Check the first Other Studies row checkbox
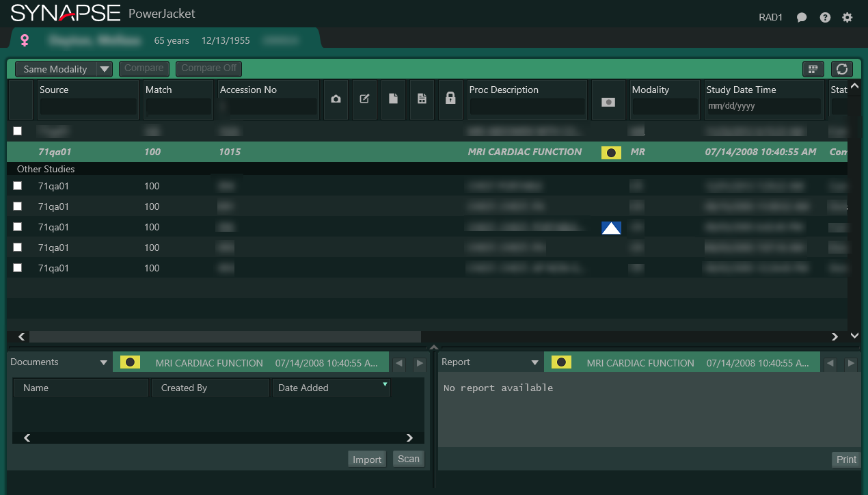The height and width of the screenshot is (495, 868). pyautogui.click(x=18, y=186)
